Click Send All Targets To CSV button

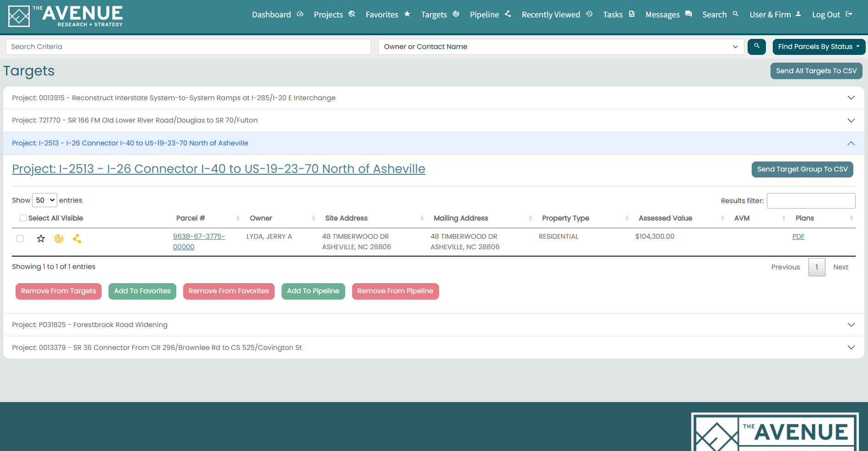pos(816,71)
